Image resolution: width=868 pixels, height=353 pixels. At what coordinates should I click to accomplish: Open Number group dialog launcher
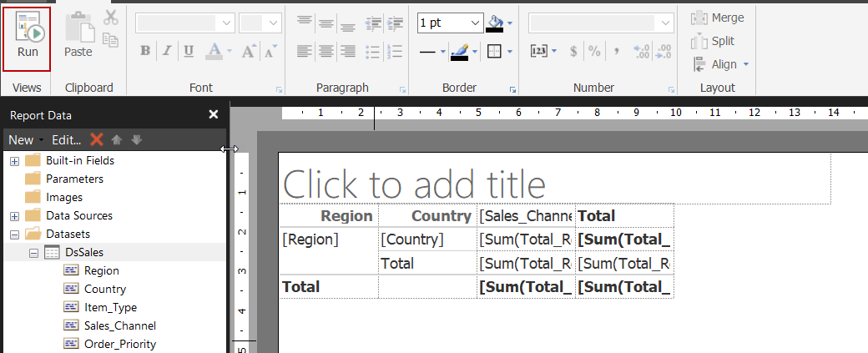coord(672,89)
